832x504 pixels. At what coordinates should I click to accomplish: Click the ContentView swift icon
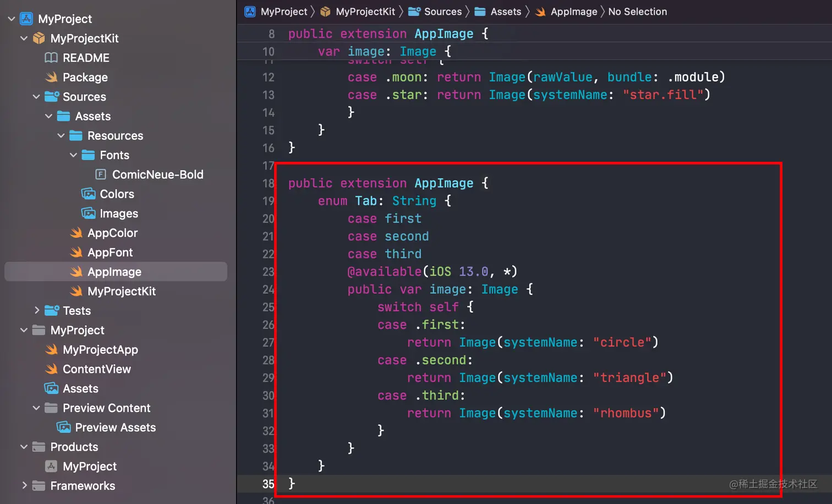(52, 369)
